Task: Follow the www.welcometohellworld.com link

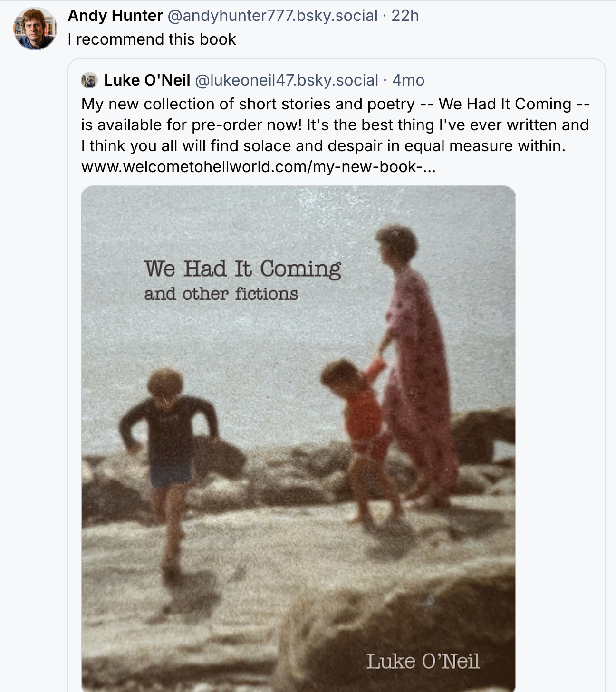Action: tap(258, 167)
